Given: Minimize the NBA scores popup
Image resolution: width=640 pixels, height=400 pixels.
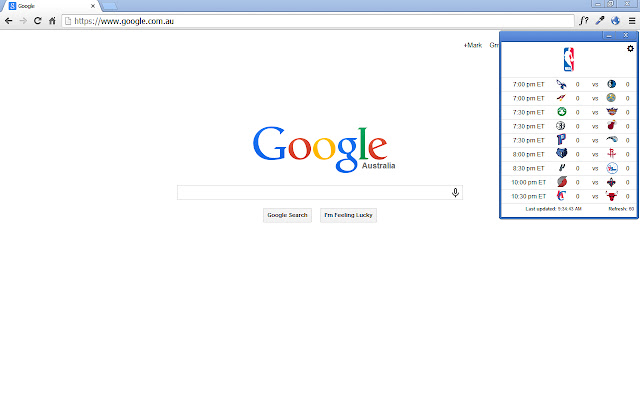Looking at the screenshot, I should click(609, 36).
